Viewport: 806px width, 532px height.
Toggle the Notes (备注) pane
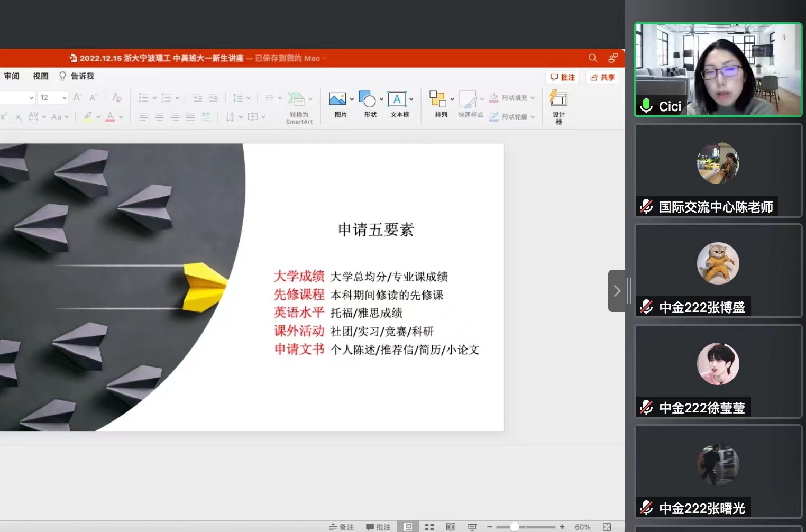(342, 527)
